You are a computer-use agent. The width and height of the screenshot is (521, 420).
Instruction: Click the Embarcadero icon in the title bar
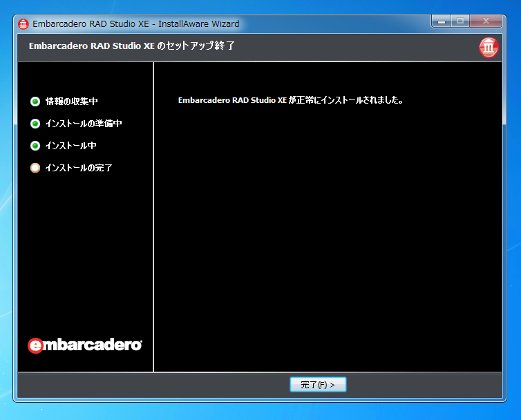point(23,24)
